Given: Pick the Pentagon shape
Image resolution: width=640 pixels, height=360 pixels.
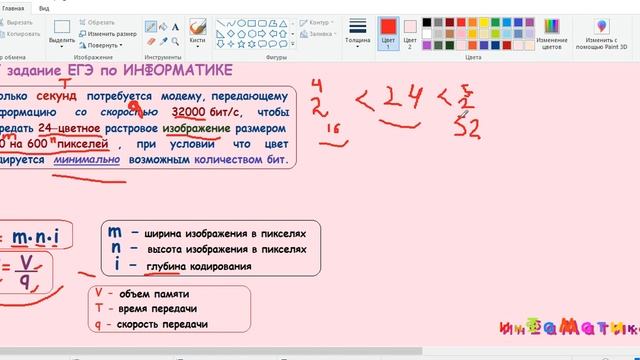Looking at the screenshot, I should point(241,34).
